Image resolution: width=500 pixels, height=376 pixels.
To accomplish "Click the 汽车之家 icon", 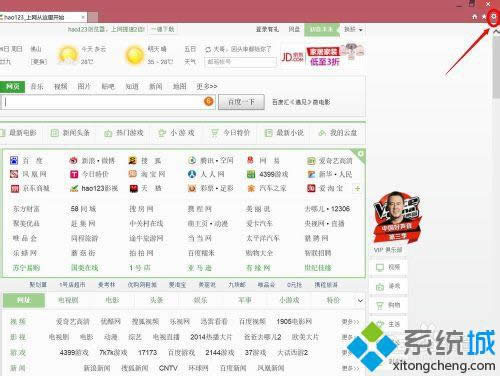I will pos(251,188).
